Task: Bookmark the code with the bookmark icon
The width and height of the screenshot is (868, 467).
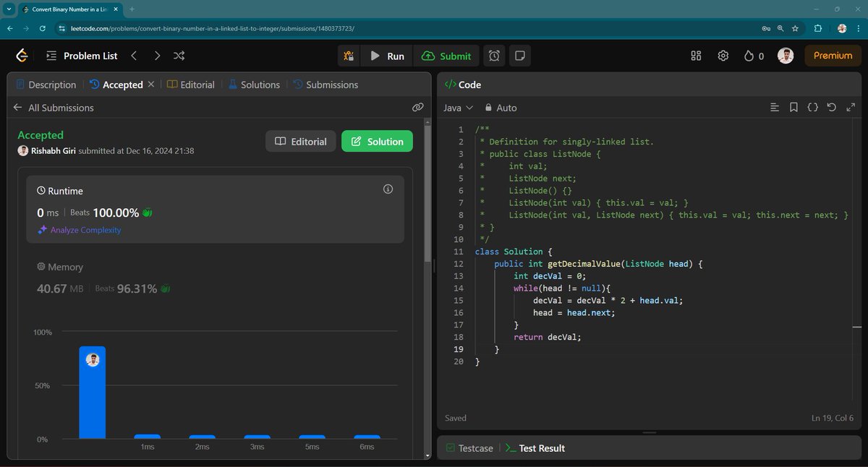Action: click(x=793, y=107)
